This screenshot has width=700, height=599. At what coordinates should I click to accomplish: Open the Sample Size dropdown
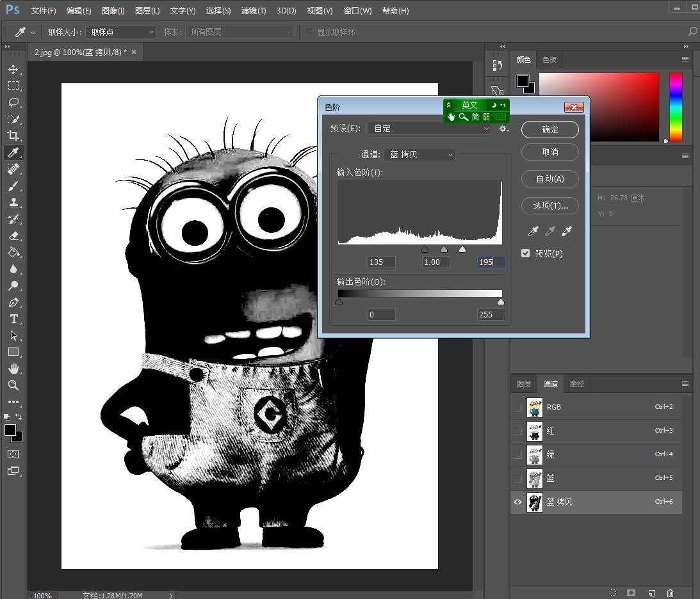121,32
